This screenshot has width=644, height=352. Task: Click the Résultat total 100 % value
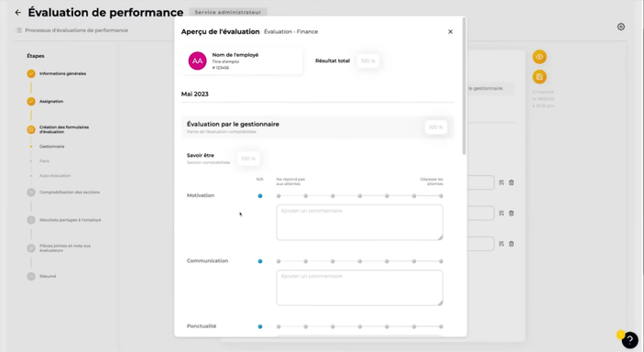point(368,60)
